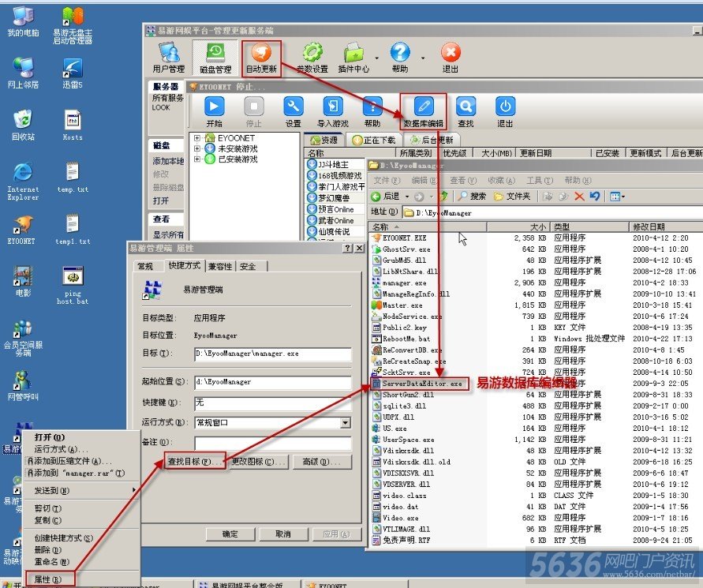The width and height of the screenshot is (703, 588).
Task: Select the 迅雷5 desktop icon
Action: tap(72, 73)
